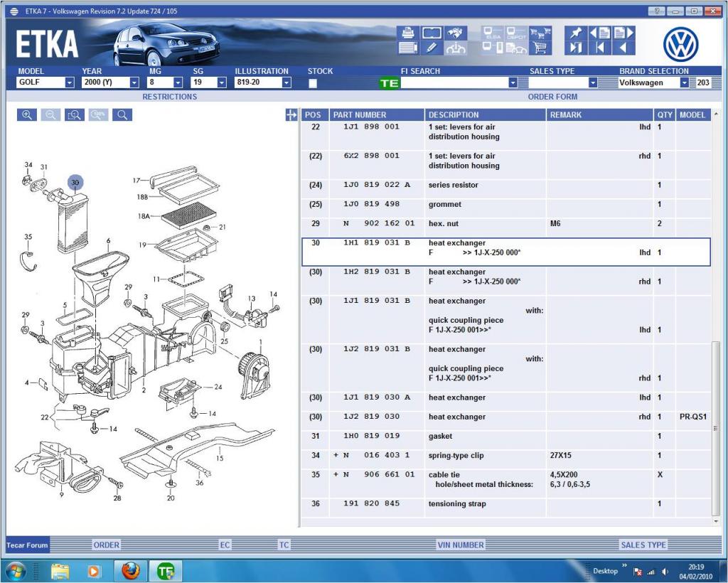Open the BRAND SELECTION dropdown

[x=685, y=82]
